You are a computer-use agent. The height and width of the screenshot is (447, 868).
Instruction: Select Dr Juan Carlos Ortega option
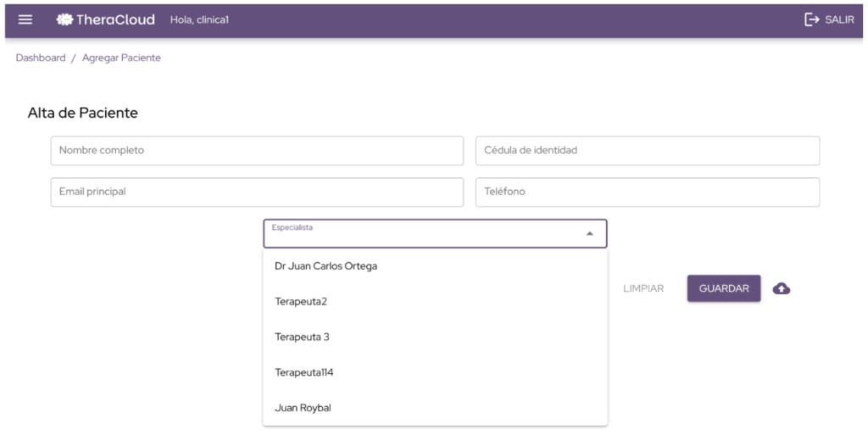click(326, 265)
